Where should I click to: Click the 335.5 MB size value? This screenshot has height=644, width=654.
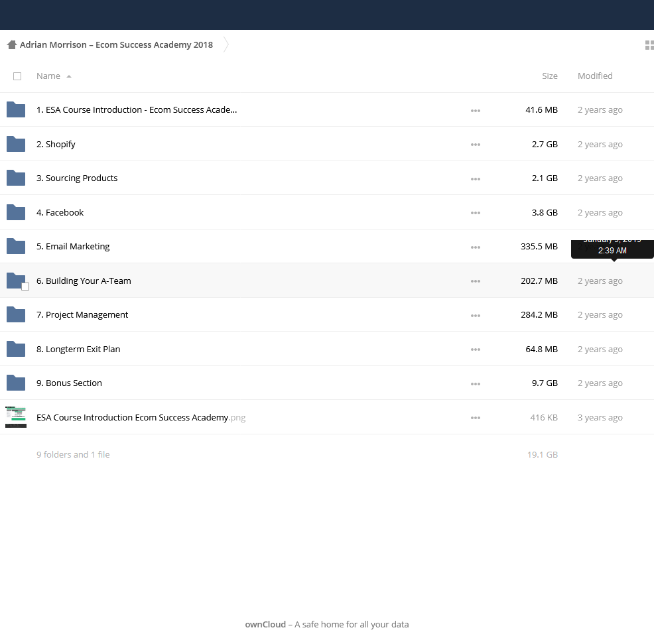[x=539, y=247]
